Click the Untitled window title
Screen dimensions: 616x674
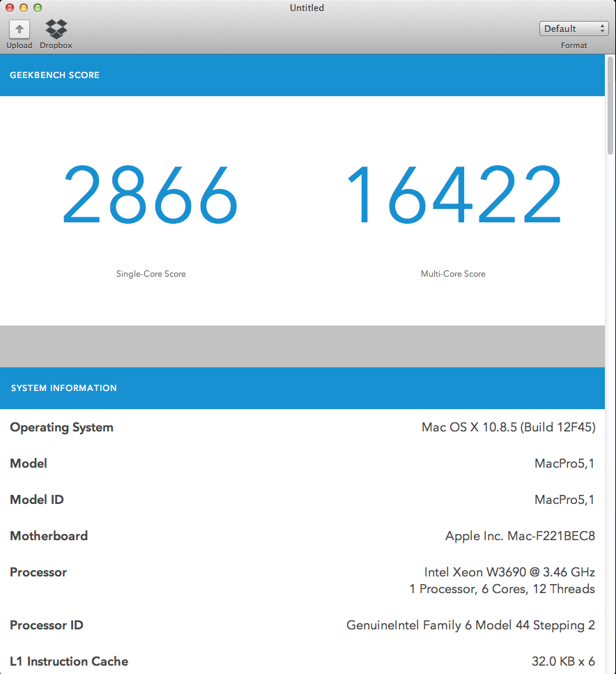pos(307,8)
